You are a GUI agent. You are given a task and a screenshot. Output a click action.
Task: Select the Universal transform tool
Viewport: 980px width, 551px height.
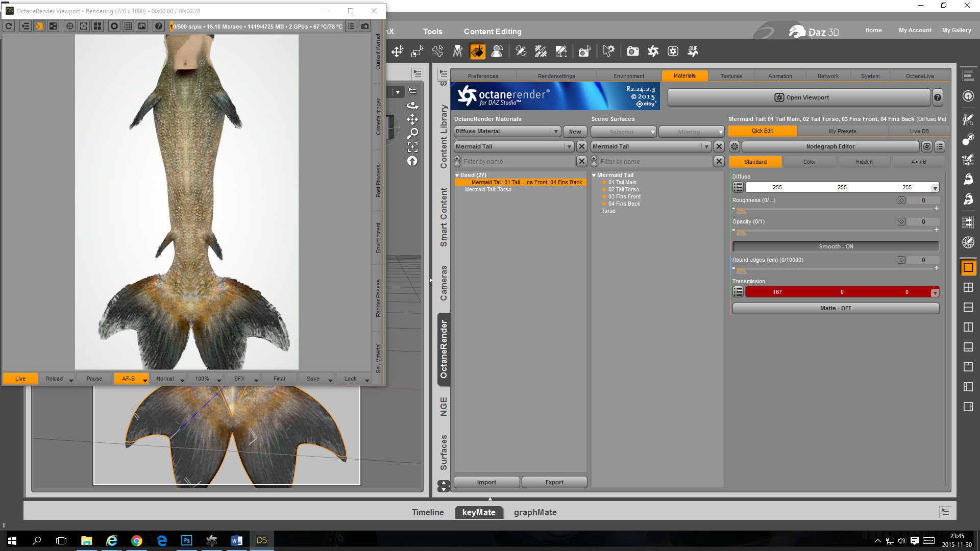point(397,51)
